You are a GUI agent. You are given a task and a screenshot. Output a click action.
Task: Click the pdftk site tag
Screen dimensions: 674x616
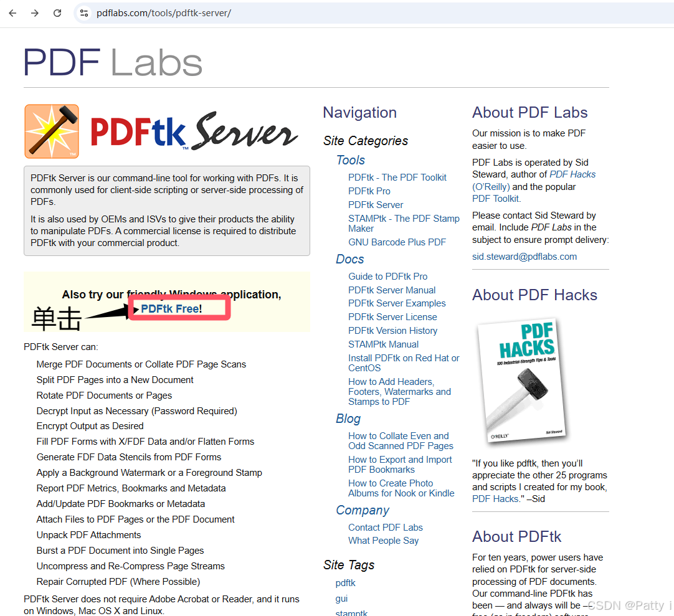[x=346, y=584]
